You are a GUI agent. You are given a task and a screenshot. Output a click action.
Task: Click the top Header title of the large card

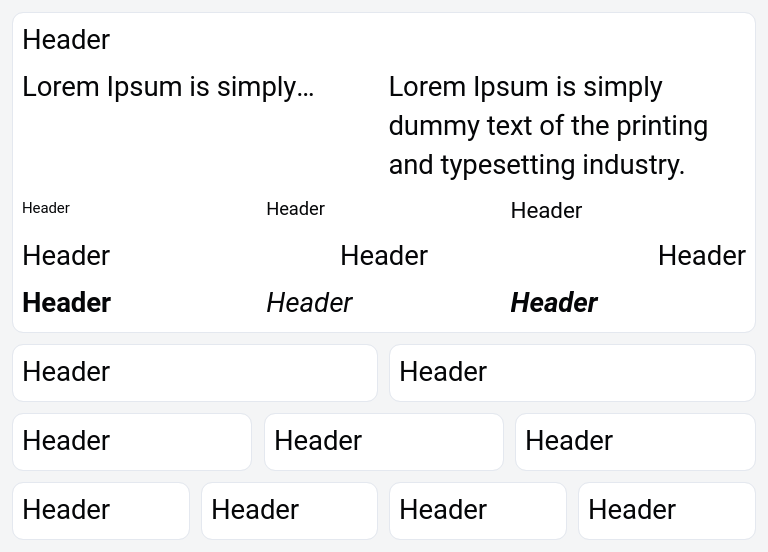coord(66,40)
